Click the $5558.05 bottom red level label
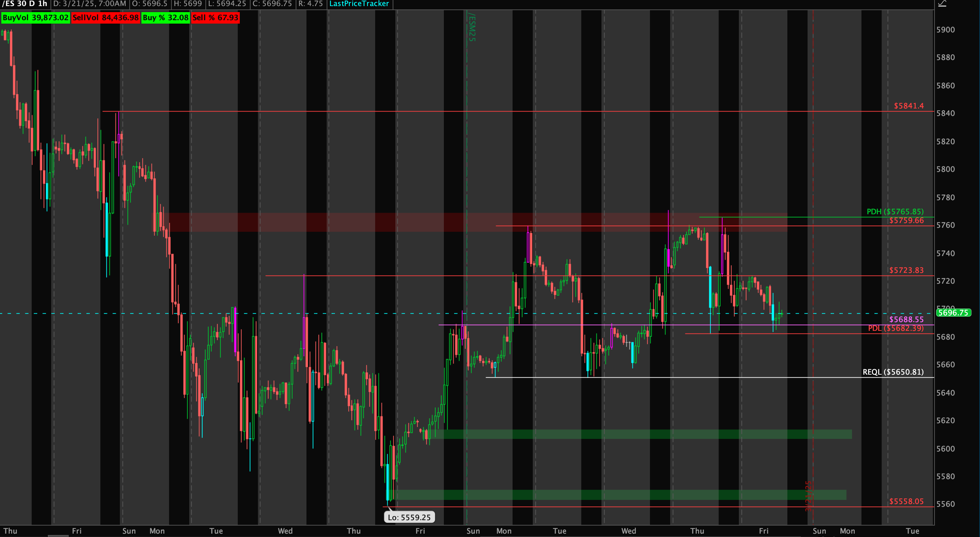 click(x=906, y=501)
